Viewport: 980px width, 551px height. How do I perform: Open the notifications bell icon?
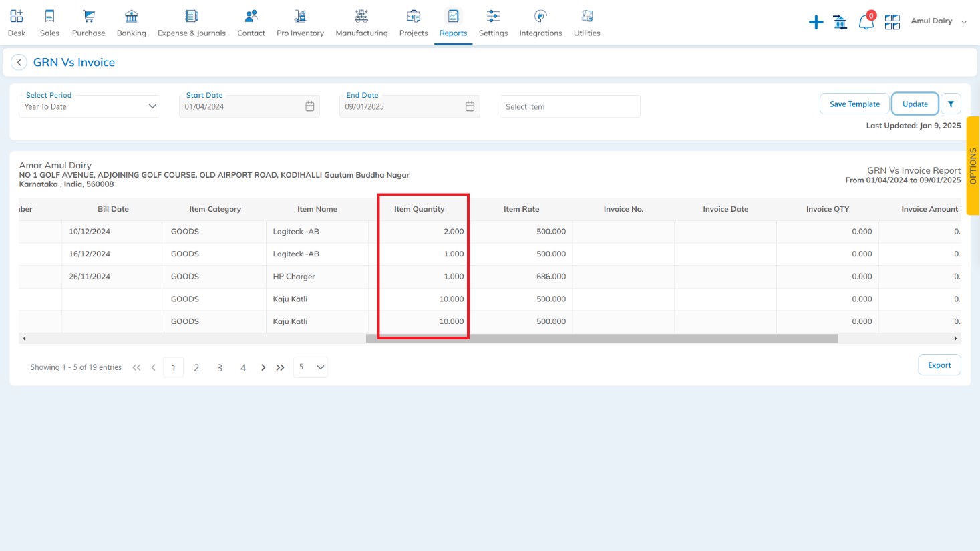point(866,22)
